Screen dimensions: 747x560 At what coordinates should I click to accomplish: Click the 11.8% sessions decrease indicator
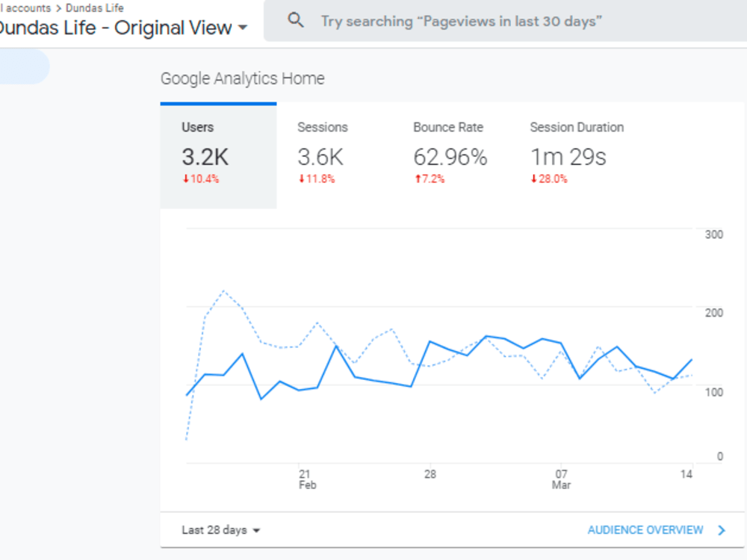[316, 179]
